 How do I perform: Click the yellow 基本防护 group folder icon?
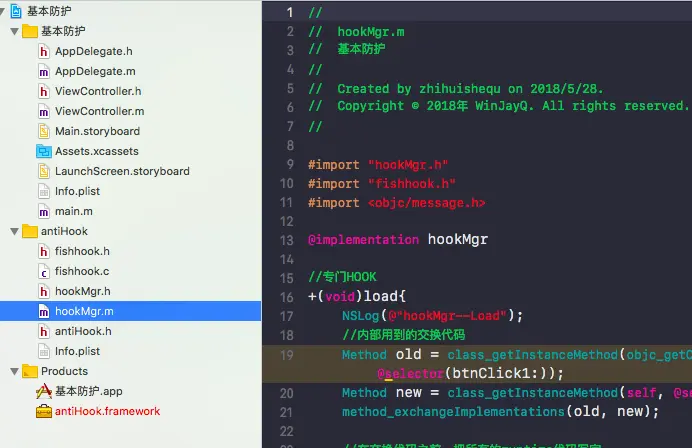[x=30, y=31]
